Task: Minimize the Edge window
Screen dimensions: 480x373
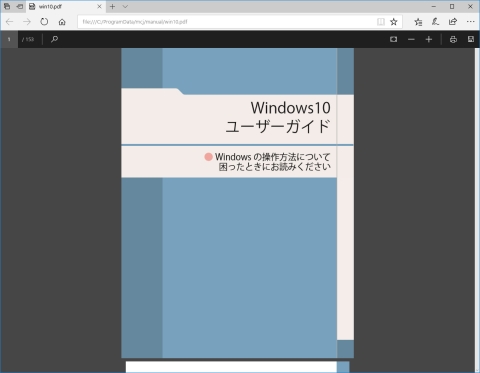Action: (434, 6)
